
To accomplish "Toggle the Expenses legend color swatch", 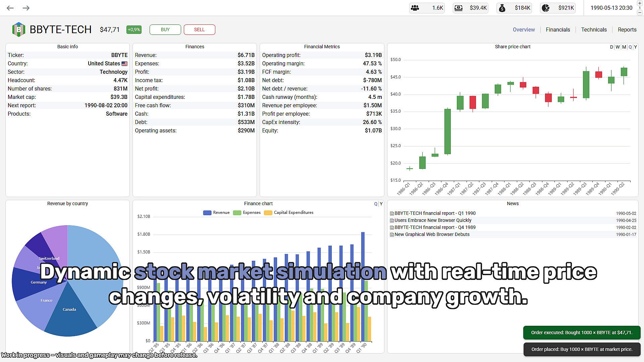I will coord(237,213).
